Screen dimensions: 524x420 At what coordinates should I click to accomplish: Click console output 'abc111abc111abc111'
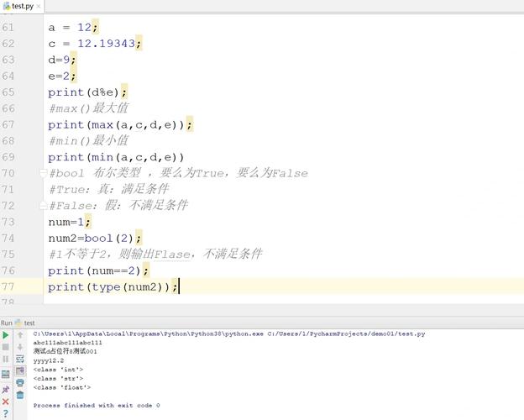pyautogui.click(x=67, y=343)
